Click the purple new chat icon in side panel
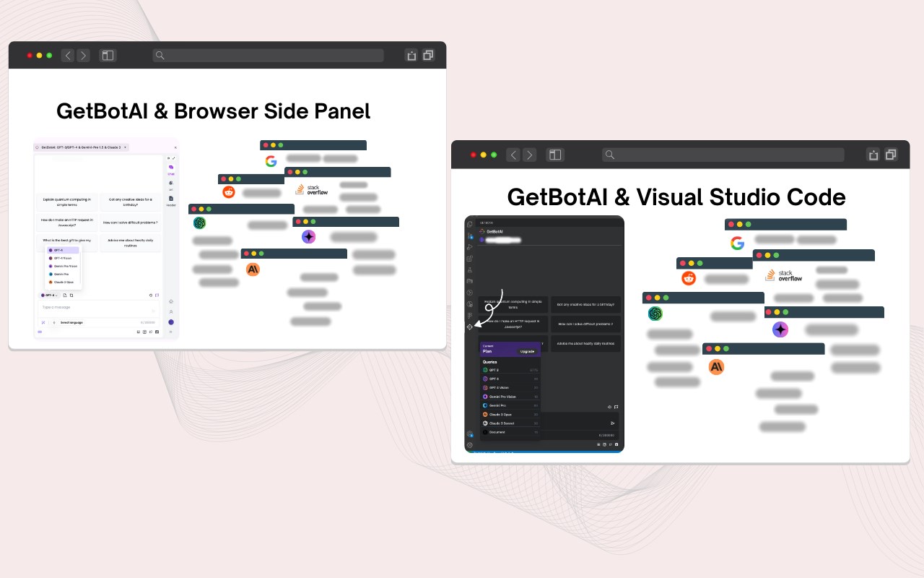The height and width of the screenshot is (578, 924). 157,296
